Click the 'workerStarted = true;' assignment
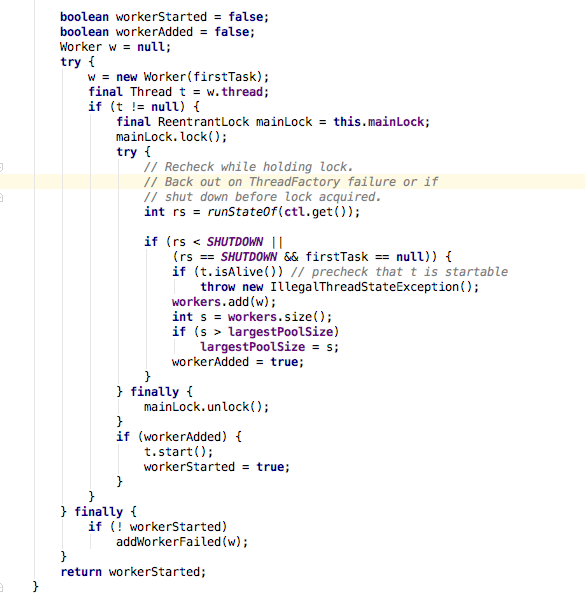585x603 pixels. [x=217, y=467]
